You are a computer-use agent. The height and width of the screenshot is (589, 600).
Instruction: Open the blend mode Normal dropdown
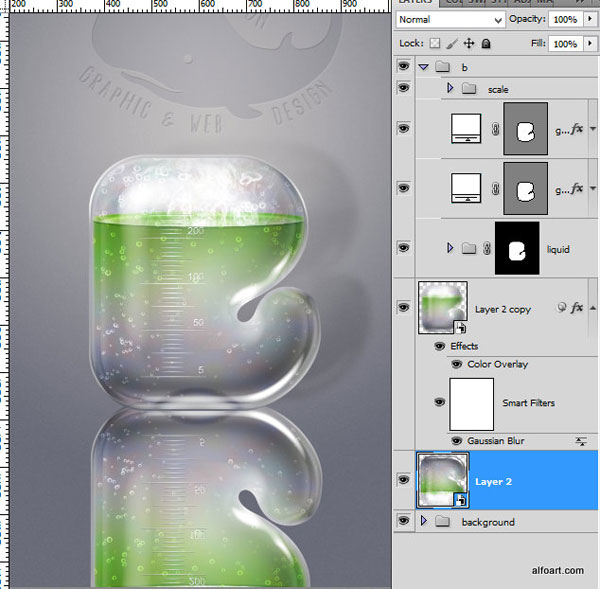point(450,20)
